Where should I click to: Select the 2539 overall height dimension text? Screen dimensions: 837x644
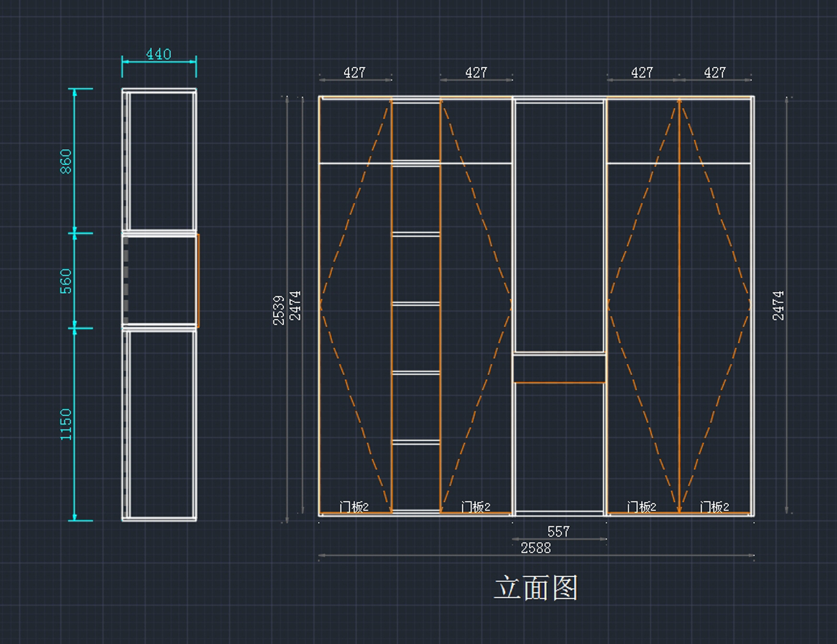279,311
